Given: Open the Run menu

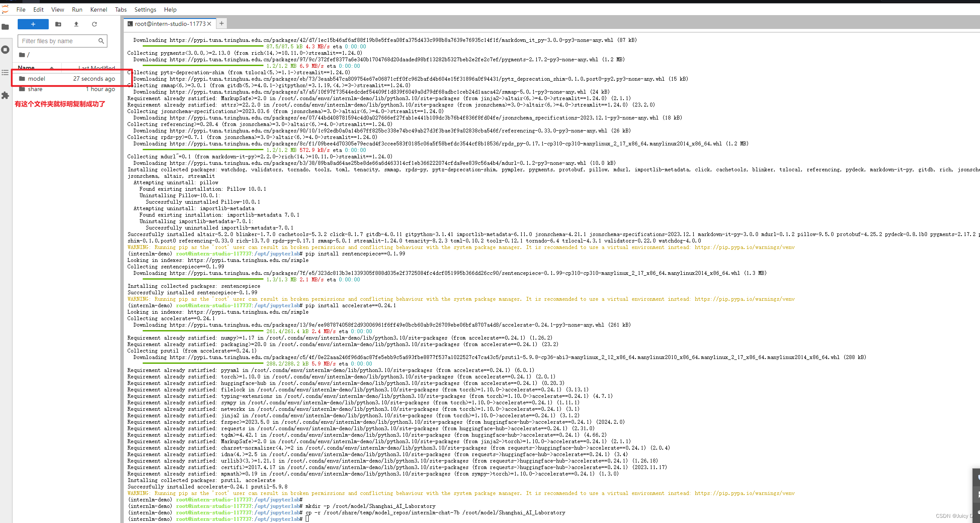Looking at the screenshot, I should tap(77, 9).
